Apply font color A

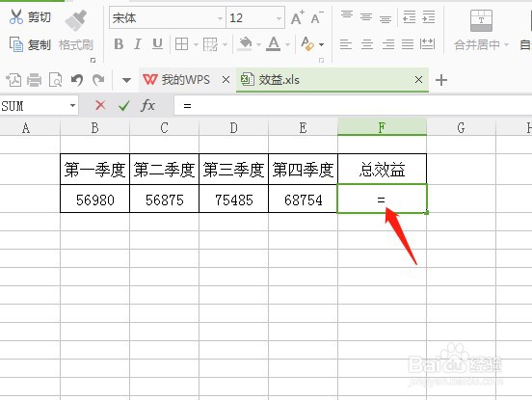click(274, 44)
